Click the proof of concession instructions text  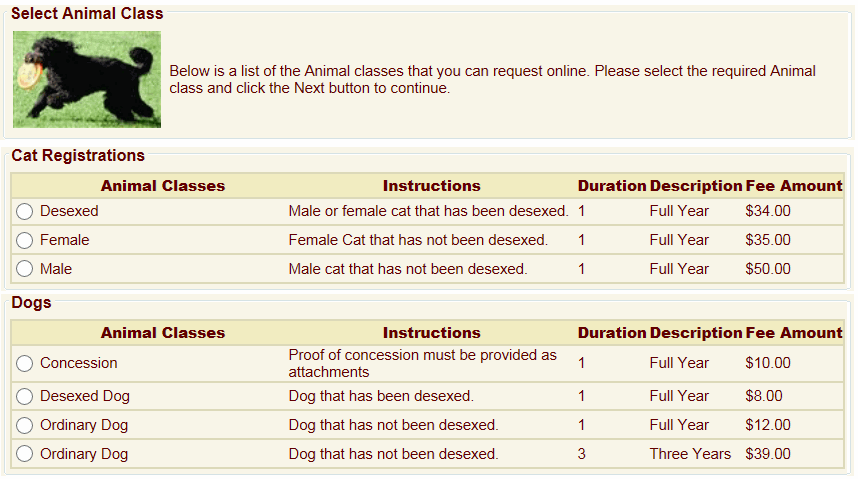(x=422, y=363)
